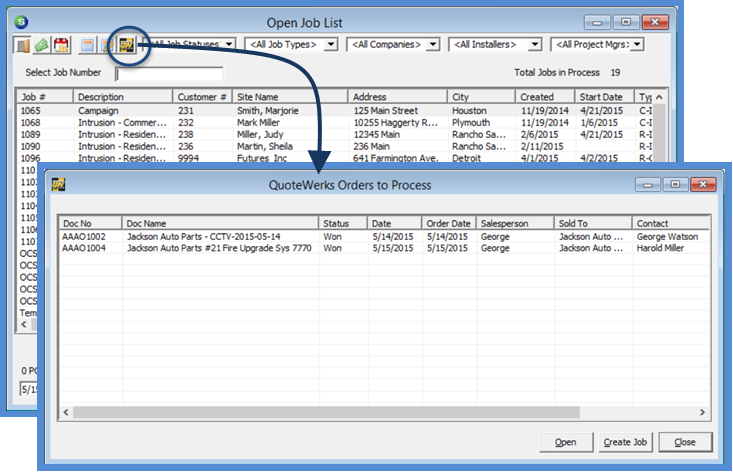Click contact 'Harold Miller'
Screen dimensions: 733x473
click(x=660, y=248)
